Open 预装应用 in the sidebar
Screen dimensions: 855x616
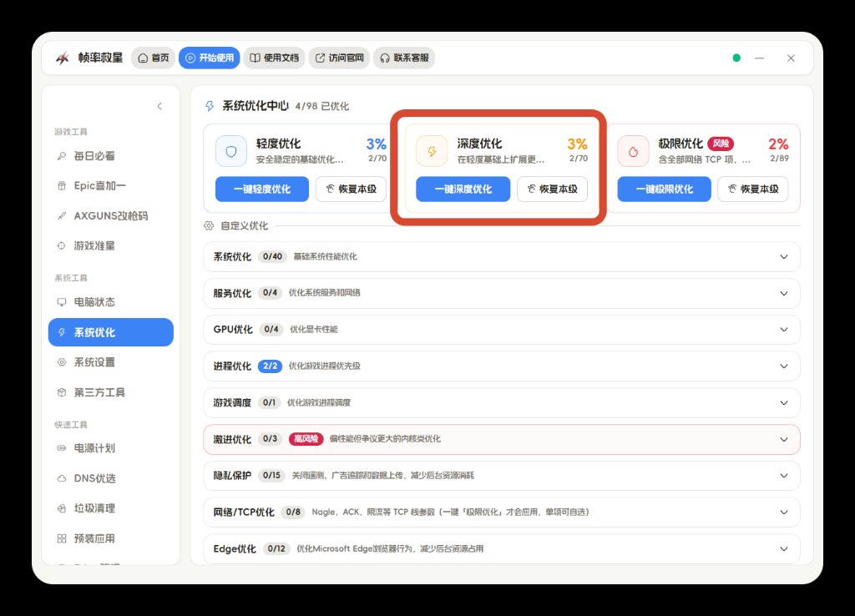(x=111, y=538)
